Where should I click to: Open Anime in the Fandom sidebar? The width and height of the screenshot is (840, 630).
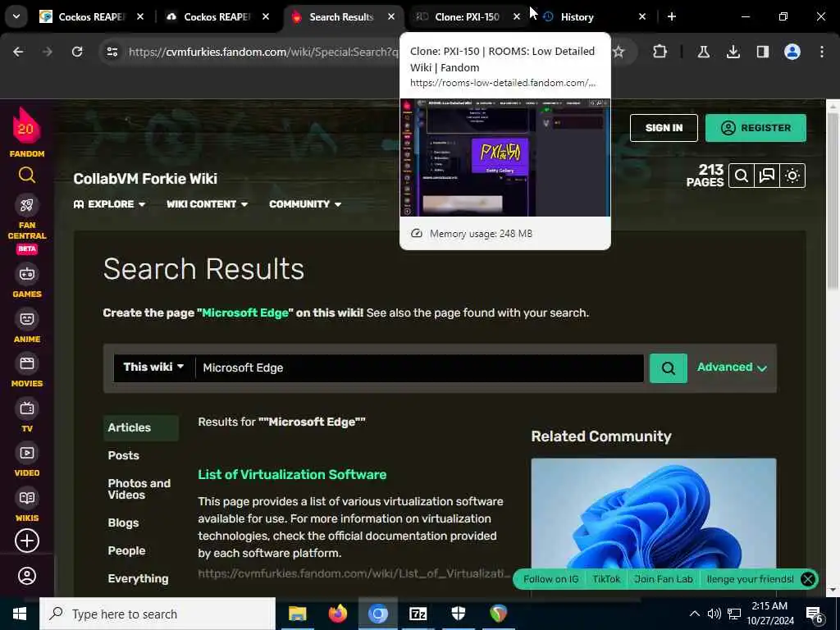[x=27, y=326]
